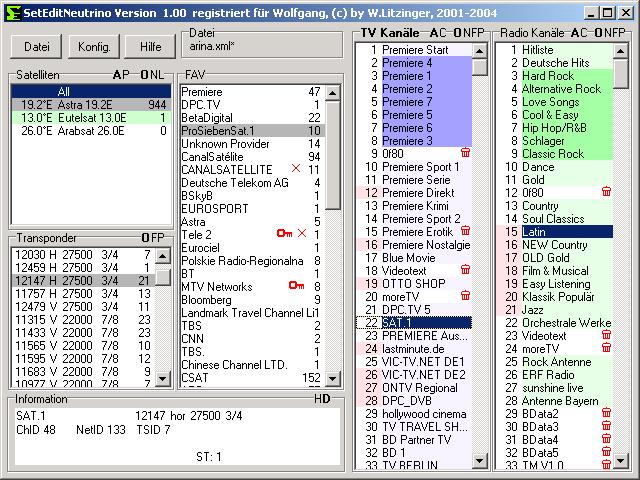Select OTTO SHOP TV channel
The height and width of the screenshot is (480, 640).
414,283
